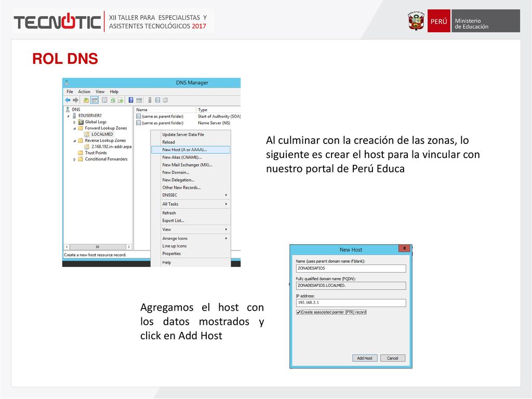This screenshot has width=532, height=399.
Task: Collapse the Reverse Lookup Zones node
Action: pos(74,141)
